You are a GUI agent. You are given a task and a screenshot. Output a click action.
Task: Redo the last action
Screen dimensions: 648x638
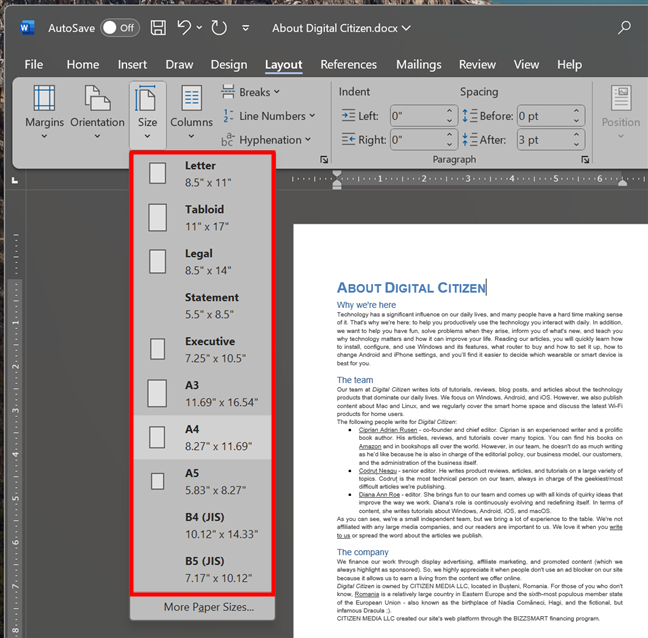point(219,28)
